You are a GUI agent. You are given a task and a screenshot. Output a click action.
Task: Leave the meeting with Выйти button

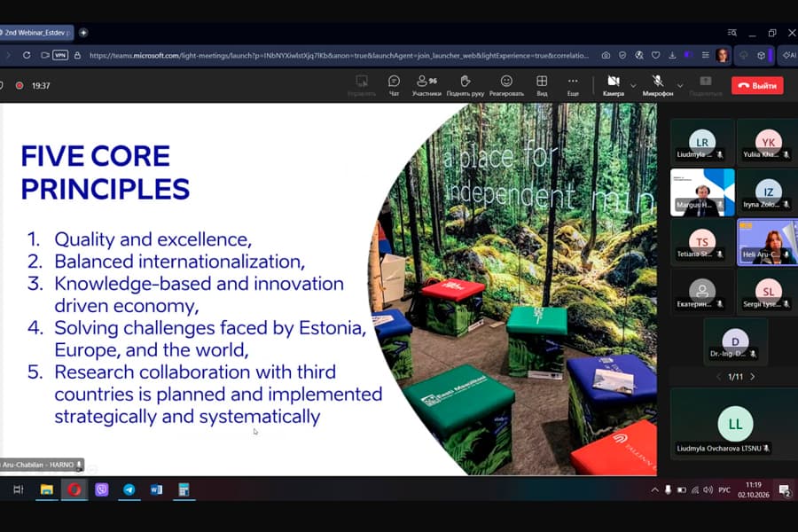click(757, 85)
